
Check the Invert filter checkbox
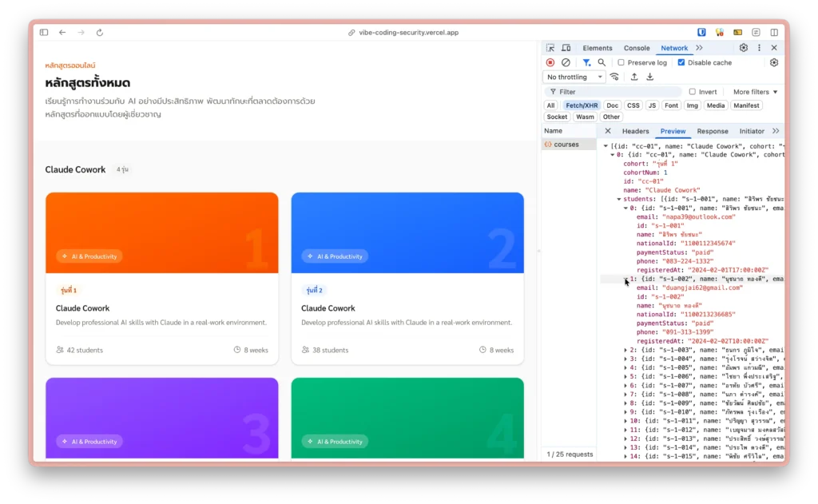coord(693,92)
